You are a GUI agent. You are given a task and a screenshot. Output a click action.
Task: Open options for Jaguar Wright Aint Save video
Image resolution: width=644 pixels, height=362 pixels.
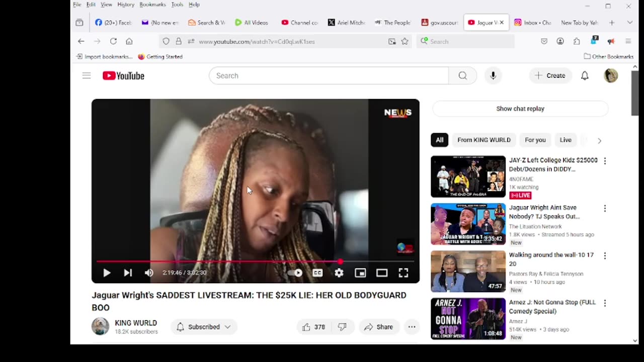[605, 208]
